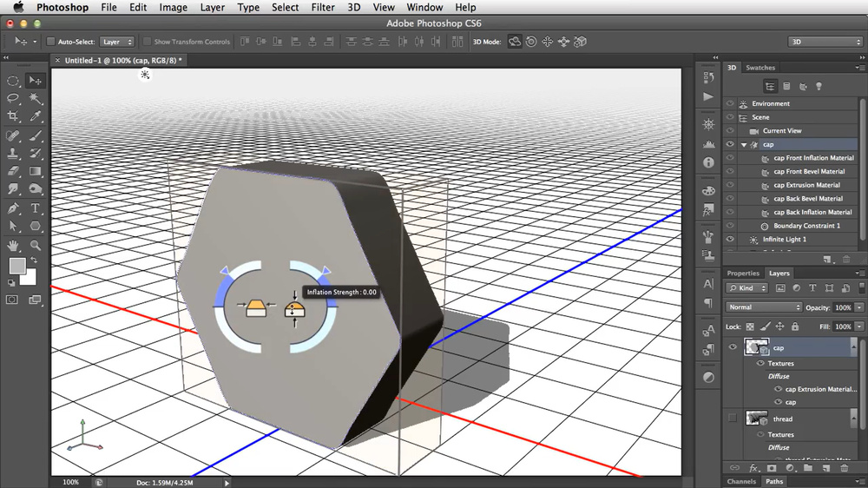Hide the cap layer in Layers panel
The image size is (868, 488).
[733, 347]
